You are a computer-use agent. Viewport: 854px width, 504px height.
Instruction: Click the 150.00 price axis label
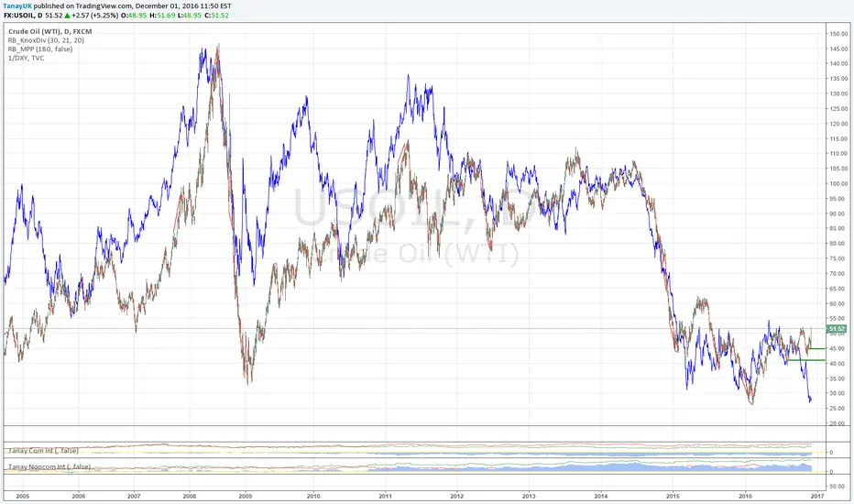click(x=838, y=34)
